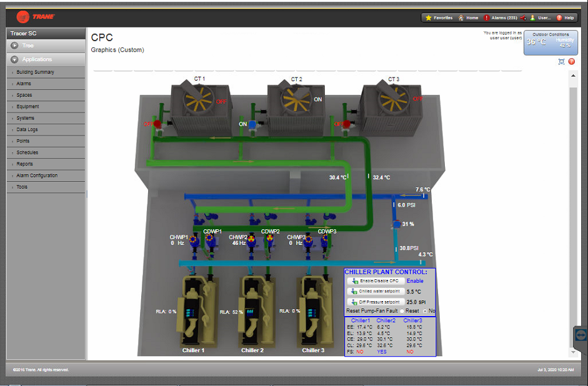
Task: Open the User menu in top bar
Action: coord(541,17)
